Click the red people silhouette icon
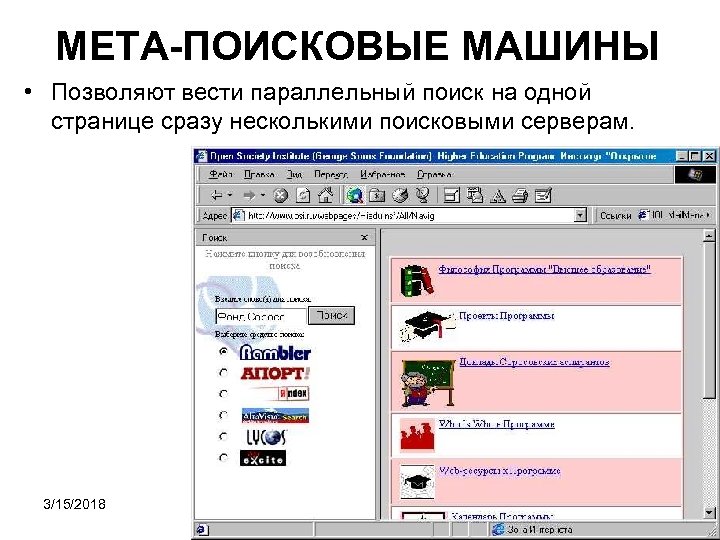This screenshot has width=720, height=540. [417, 435]
